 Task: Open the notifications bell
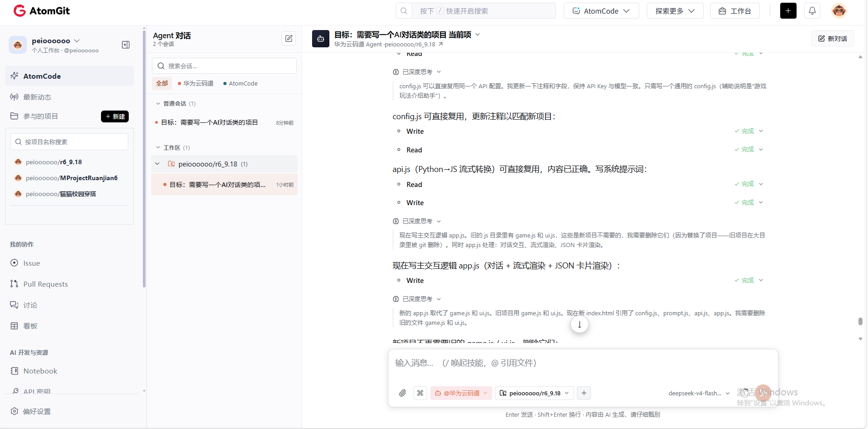812,10
